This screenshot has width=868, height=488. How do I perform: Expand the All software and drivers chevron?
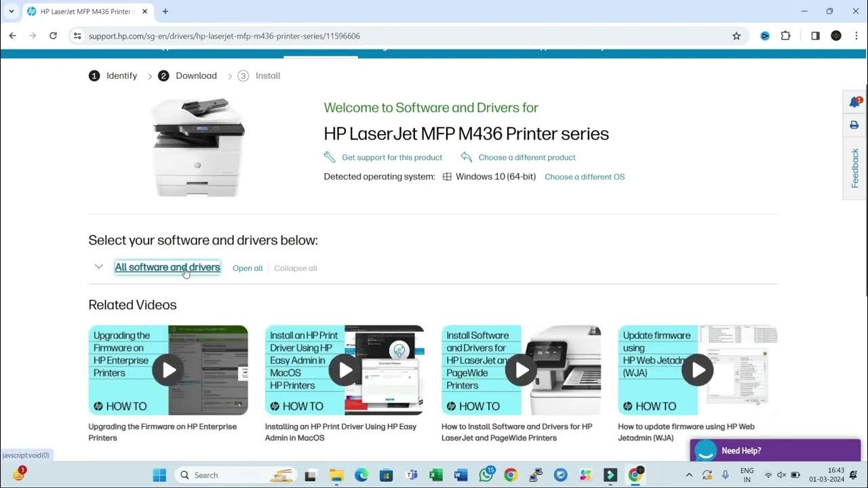point(99,267)
